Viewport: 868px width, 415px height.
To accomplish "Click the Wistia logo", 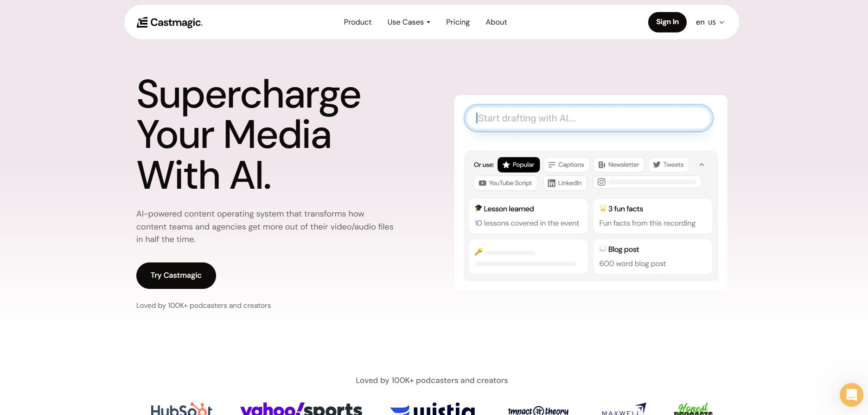I will (x=433, y=409).
